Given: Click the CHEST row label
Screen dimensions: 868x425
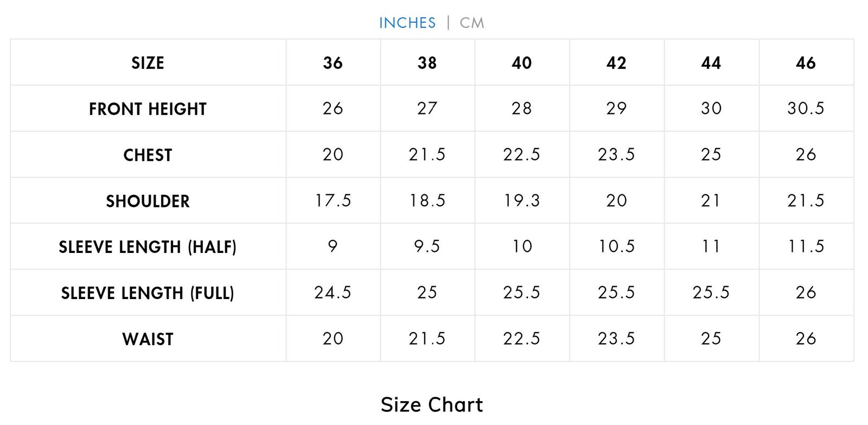Looking at the screenshot, I should pos(148,155).
